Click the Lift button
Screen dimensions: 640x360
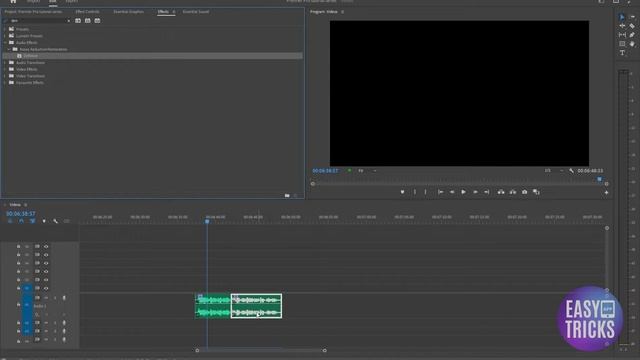[501, 192]
